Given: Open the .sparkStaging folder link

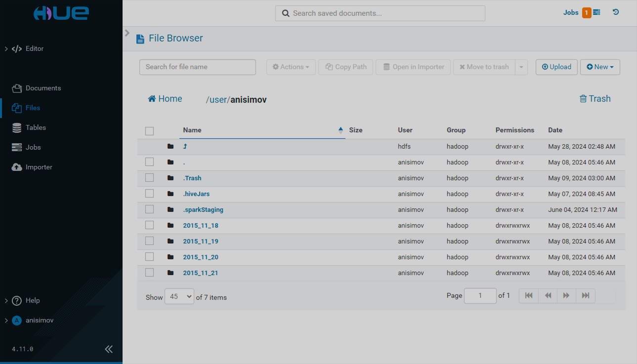Looking at the screenshot, I should click(x=203, y=210).
